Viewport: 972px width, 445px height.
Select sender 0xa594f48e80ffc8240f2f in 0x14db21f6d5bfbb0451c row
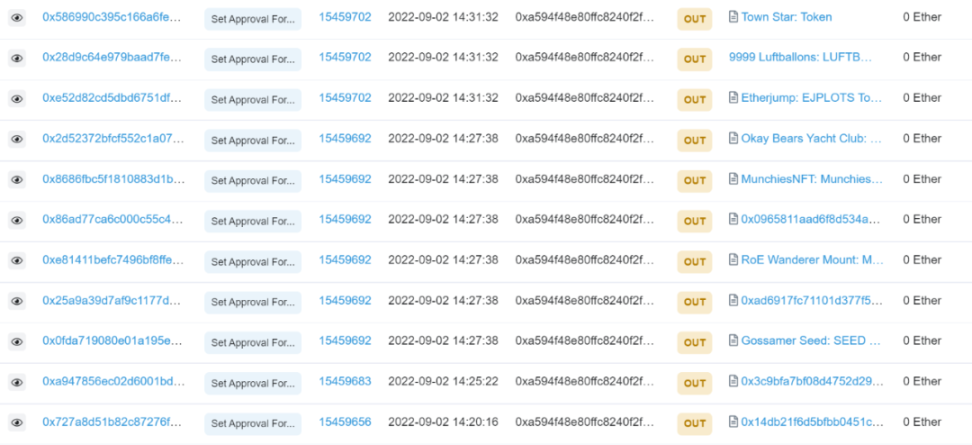coord(585,422)
